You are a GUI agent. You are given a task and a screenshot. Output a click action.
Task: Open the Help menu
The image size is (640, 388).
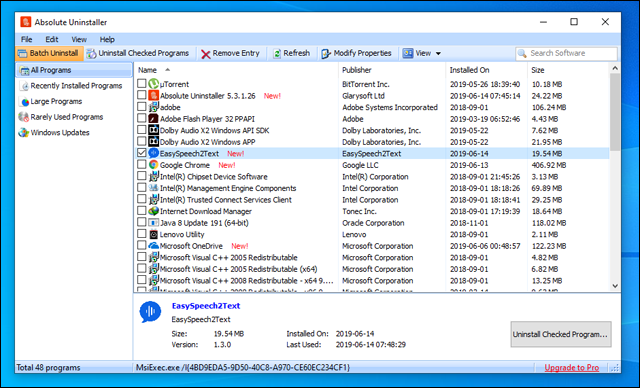coord(107,40)
